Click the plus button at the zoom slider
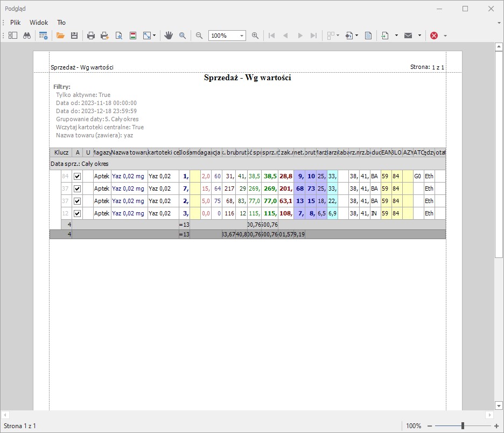Screen dimensions: 504x433 496,426
